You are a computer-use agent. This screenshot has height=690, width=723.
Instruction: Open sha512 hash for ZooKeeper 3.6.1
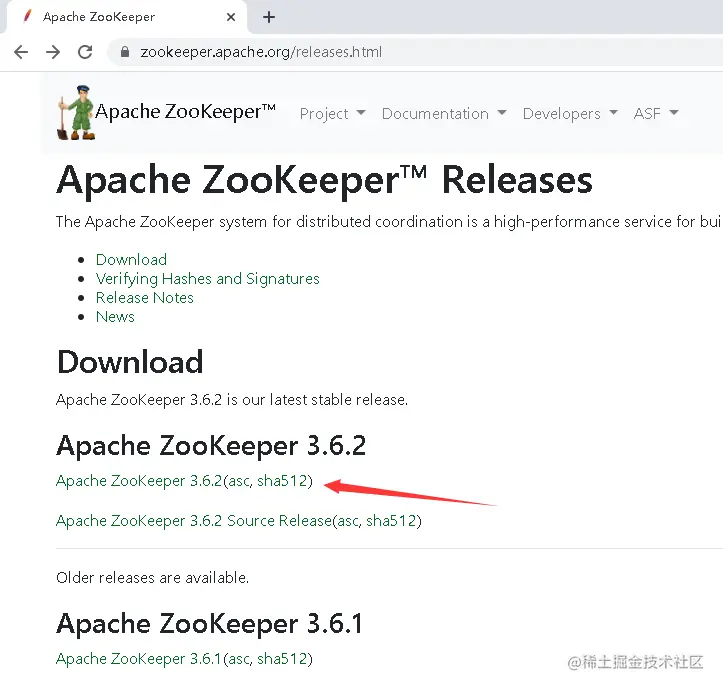[x=282, y=659]
